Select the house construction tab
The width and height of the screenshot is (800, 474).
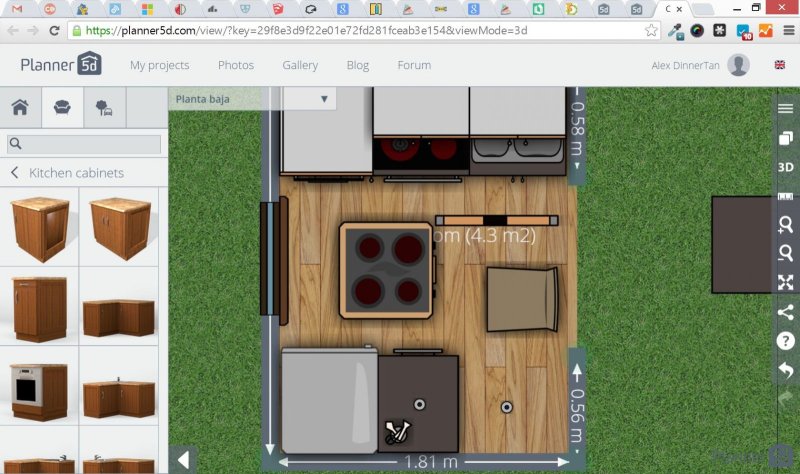point(20,108)
